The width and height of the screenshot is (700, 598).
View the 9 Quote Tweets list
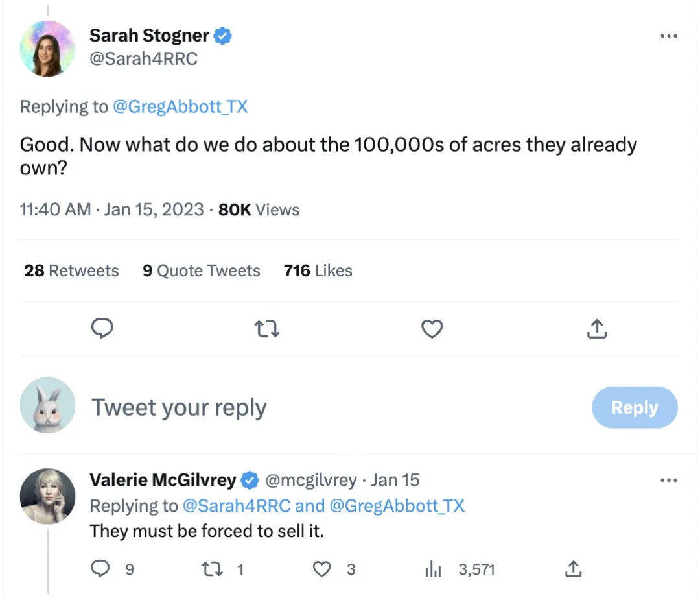(201, 270)
